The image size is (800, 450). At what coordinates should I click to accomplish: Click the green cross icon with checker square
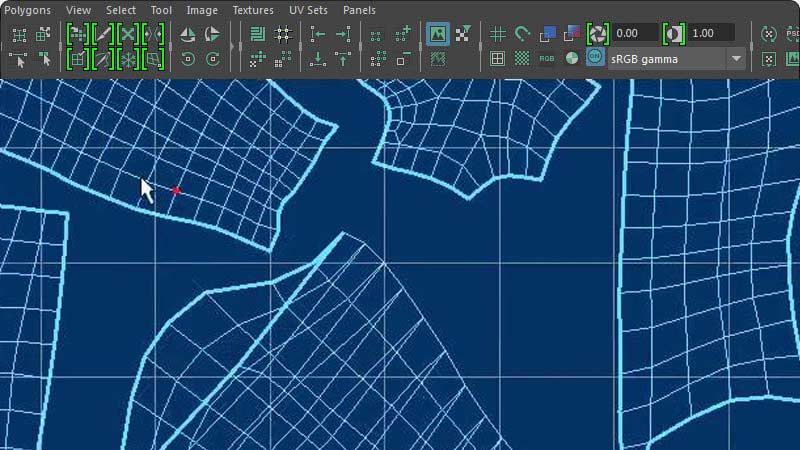(258, 59)
